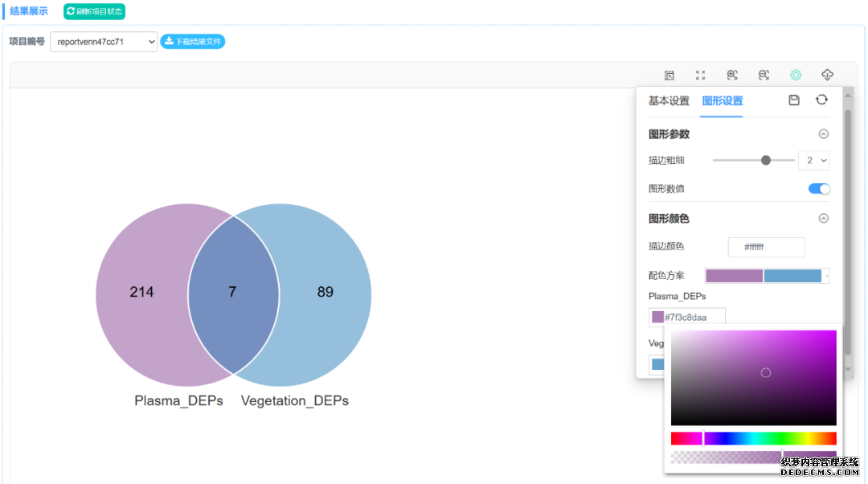Image resolution: width=868 pixels, height=484 pixels.
Task: Click the green settings gear icon
Action: coord(796,76)
